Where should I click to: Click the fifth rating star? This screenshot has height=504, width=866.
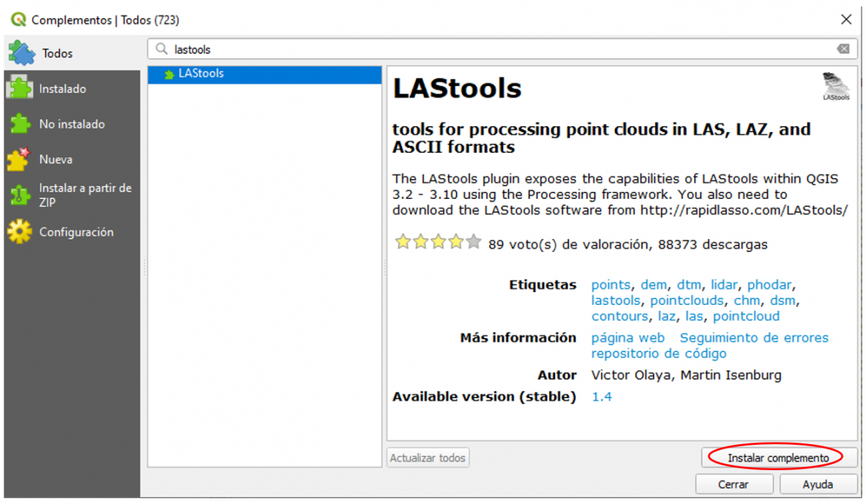coord(473,242)
